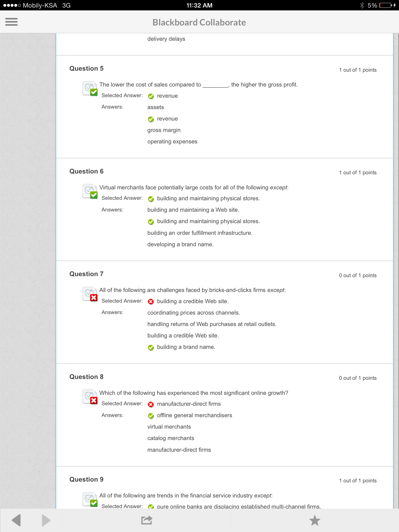Tap green check beside selected 'revenue'
399x532 pixels.
tap(151, 96)
